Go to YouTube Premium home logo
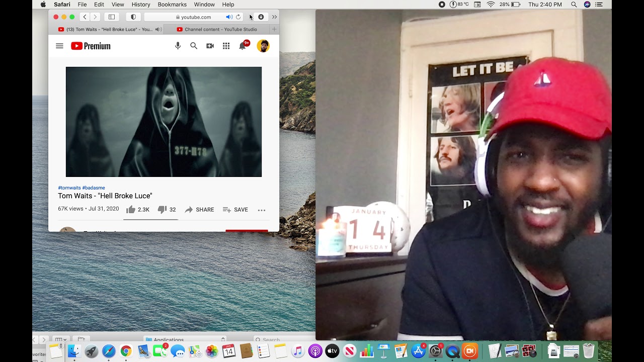This screenshot has height=362, width=644. (x=91, y=46)
